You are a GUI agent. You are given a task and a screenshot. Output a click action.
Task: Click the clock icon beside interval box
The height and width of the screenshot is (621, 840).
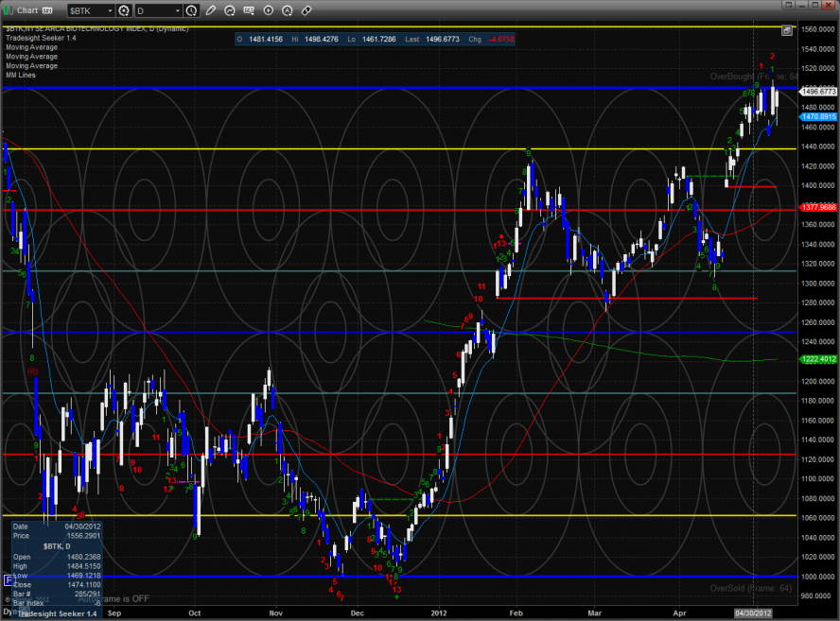(192, 10)
